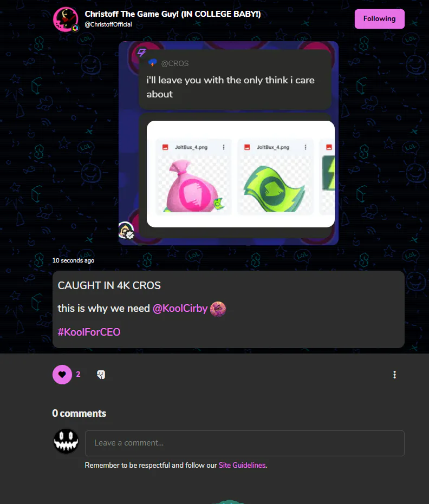Viewport: 429px width, 504px height.
Task: Open the #KoolForCEO hashtag
Action: (89, 332)
